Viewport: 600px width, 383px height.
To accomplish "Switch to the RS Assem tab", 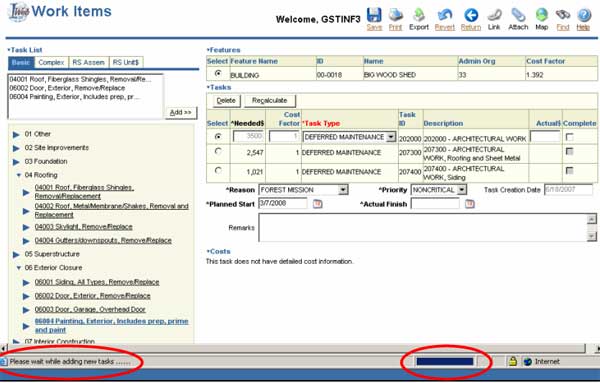I will [x=88, y=62].
